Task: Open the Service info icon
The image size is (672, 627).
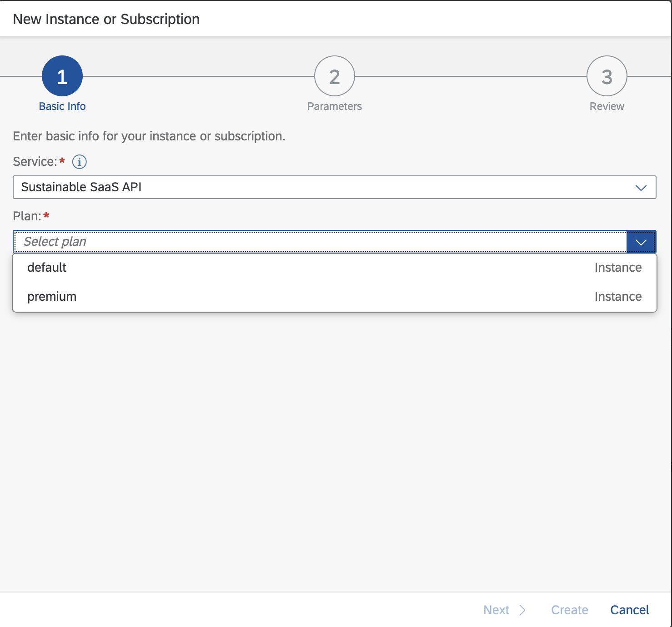Action: tap(80, 162)
